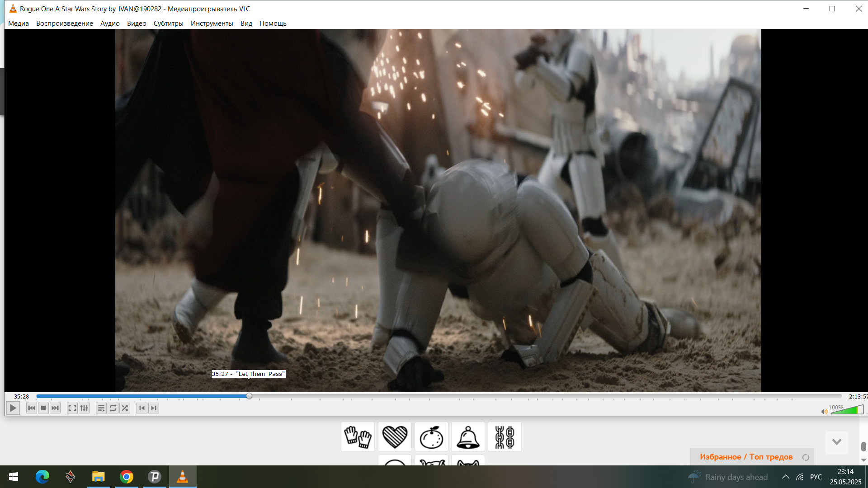This screenshot has width=868, height=488.
Task: Click the volume level slider
Action: [847, 410]
